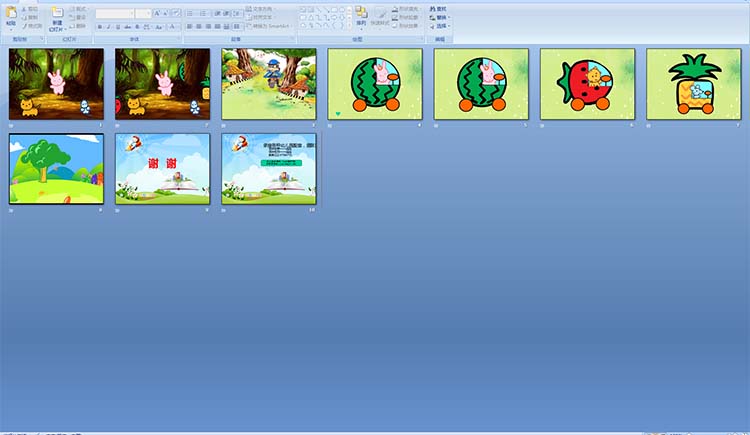This screenshot has width=750, height=435.
Task: Select slide 3 with cat on path
Action: [269, 84]
